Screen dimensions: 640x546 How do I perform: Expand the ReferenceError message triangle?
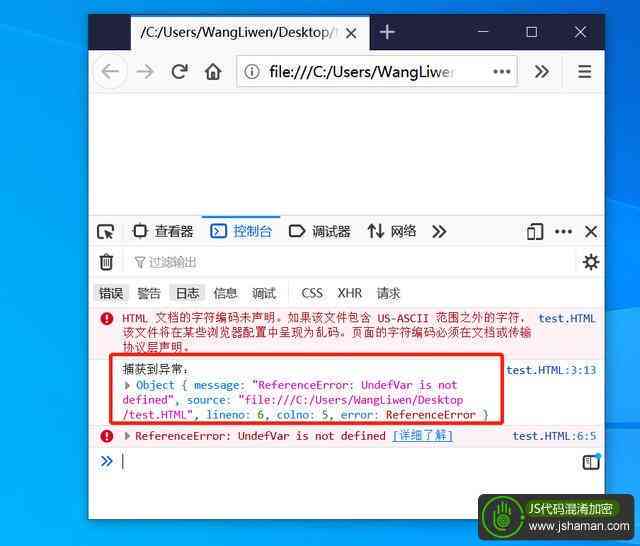click(x=127, y=436)
